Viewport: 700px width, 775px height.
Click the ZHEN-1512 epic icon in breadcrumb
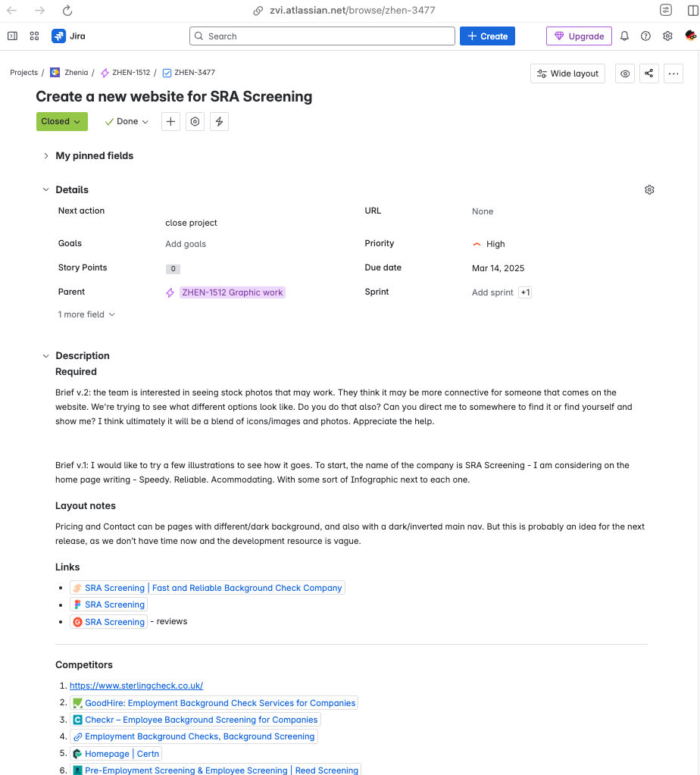(x=105, y=73)
